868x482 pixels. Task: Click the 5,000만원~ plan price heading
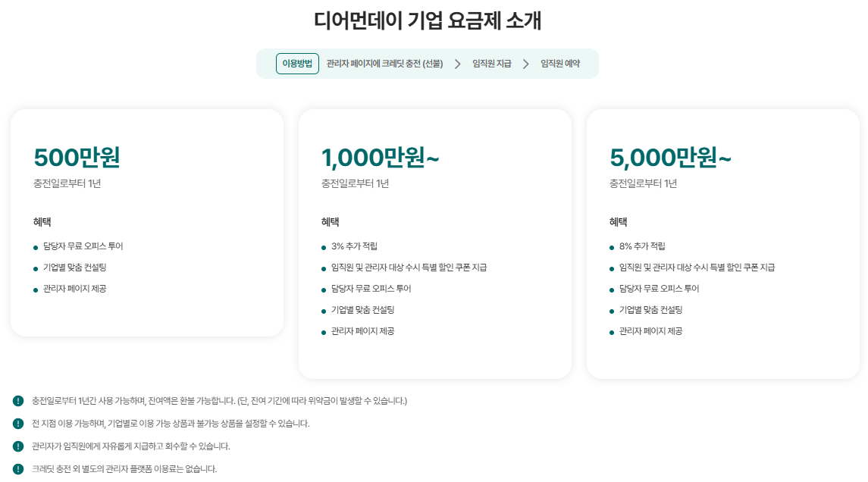pos(670,158)
